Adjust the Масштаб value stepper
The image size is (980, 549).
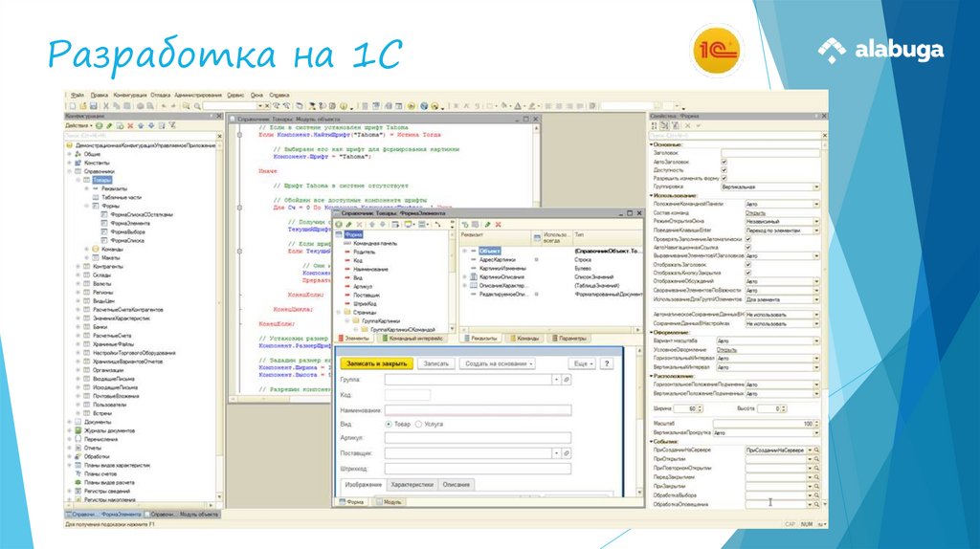(816, 424)
